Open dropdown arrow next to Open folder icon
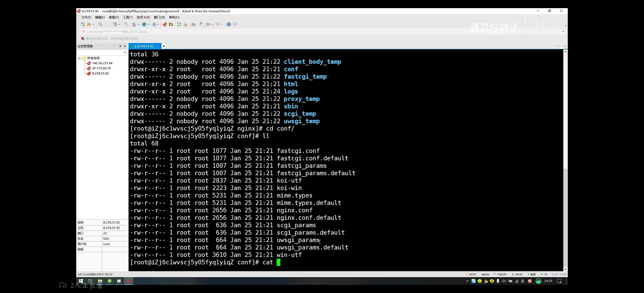 (93, 25)
